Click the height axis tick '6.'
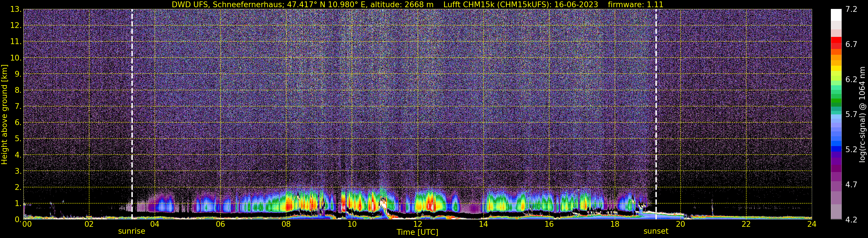 [x=18, y=123]
